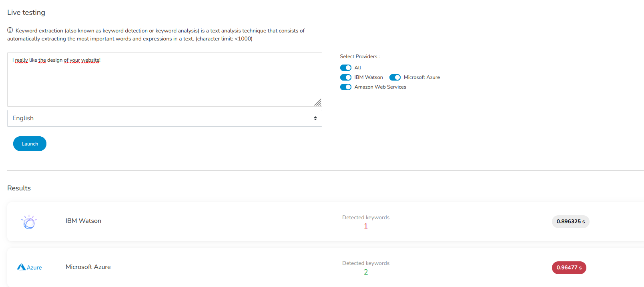Click the Azure logo in results

[29, 267]
